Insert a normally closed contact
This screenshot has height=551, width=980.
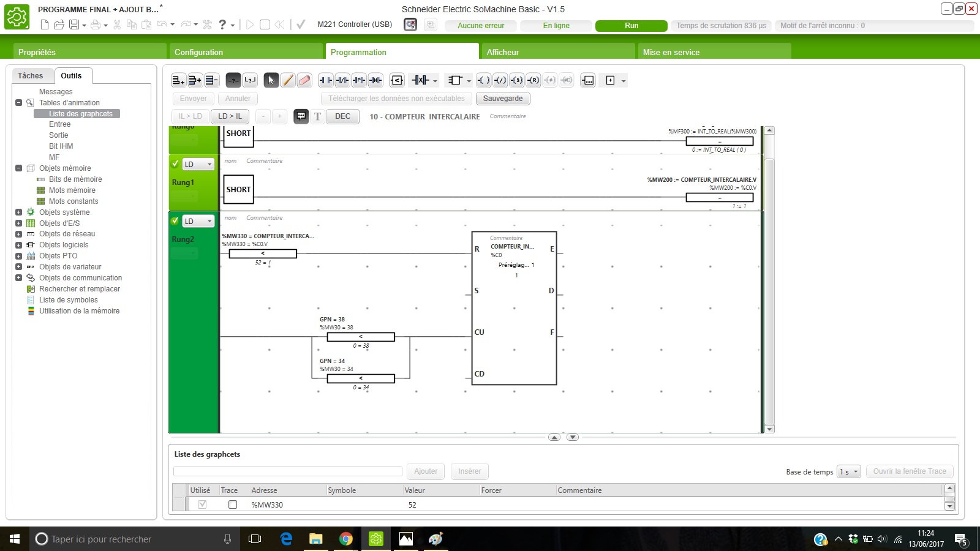click(342, 80)
